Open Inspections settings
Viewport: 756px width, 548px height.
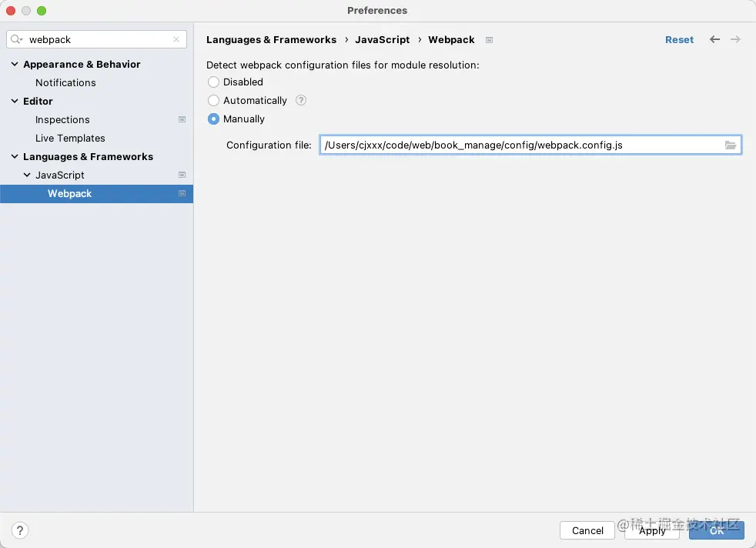pos(62,119)
